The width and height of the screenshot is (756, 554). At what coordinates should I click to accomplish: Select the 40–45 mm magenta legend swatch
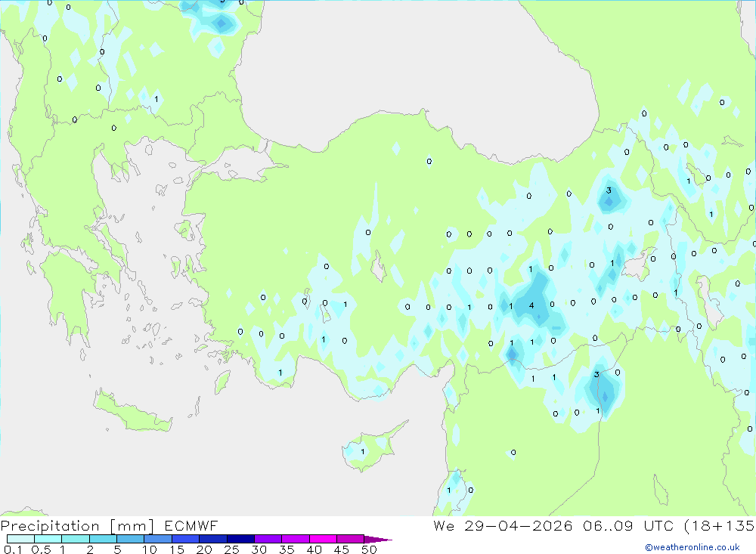pos(323,539)
